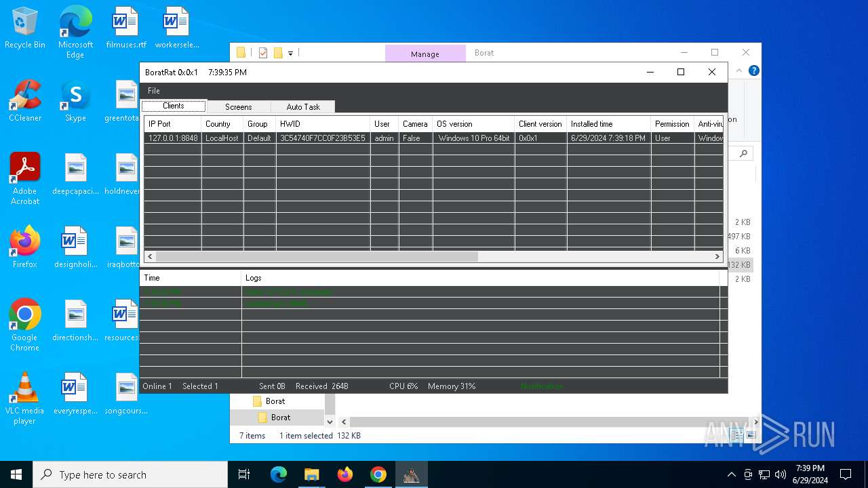Click the Time column header in logs
Screen dimensions: 868x488
tap(190, 278)
